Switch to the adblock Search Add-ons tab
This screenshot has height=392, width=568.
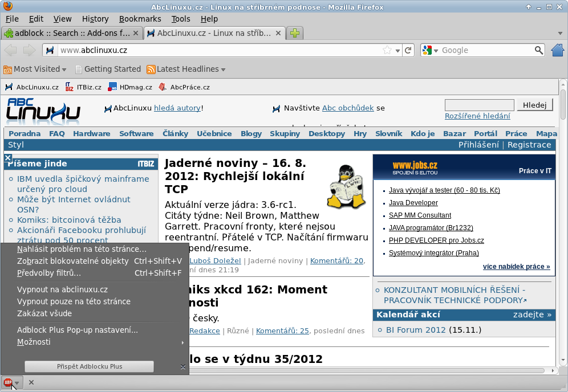click(72, 33)
